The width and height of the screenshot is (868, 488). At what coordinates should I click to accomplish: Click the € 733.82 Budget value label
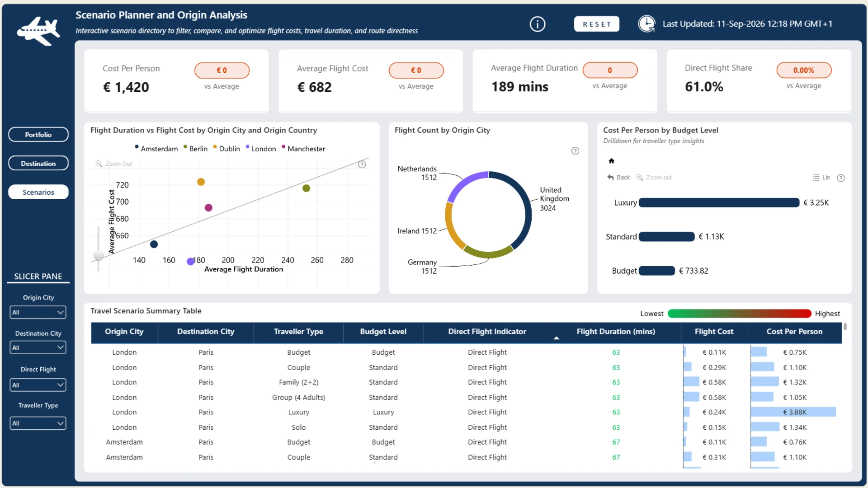point(693,271)
